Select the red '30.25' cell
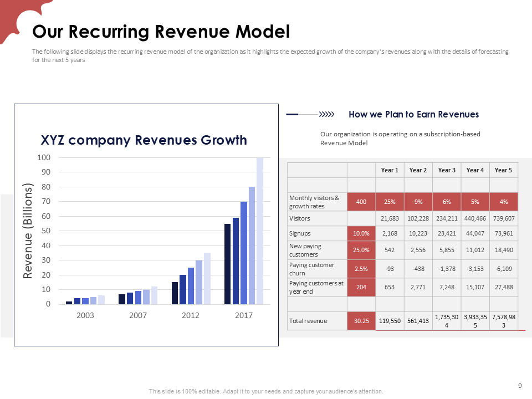 361,321
